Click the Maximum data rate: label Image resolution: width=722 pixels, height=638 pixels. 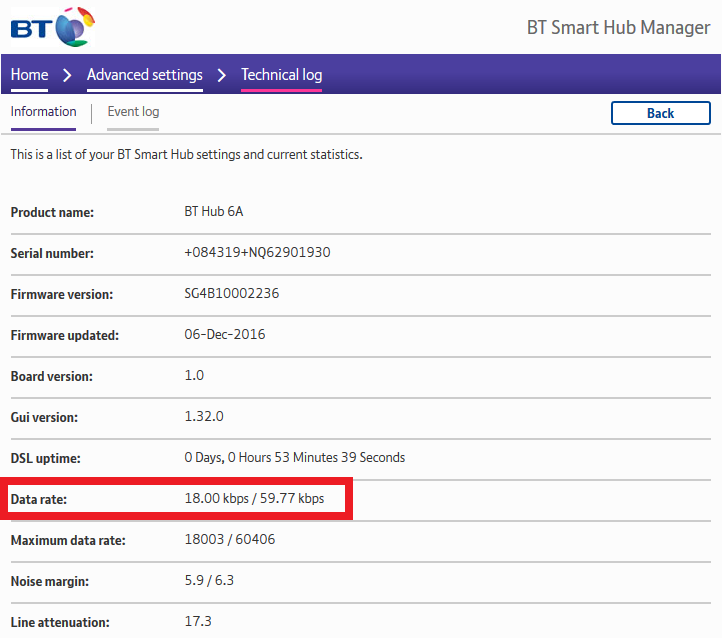click(x=68, y=540)
